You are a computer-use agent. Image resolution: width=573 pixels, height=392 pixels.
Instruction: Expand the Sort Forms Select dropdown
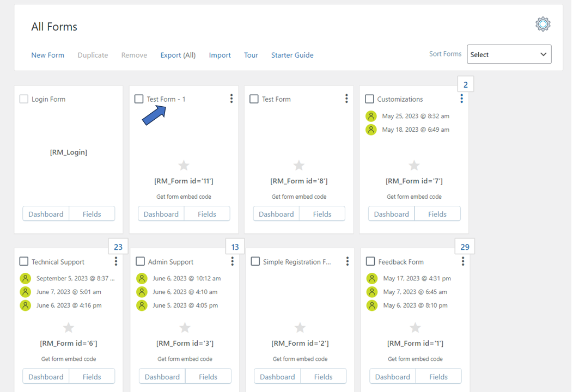pyautogui.click(x=509, y=54)
